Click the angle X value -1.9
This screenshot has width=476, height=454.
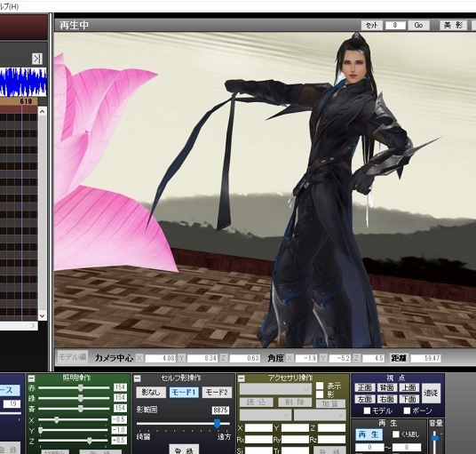pos(306,358)
